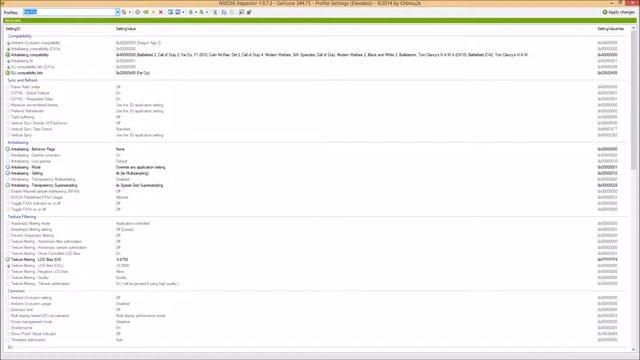The height and width of the screenshot is (360, 640).
Task: Open the Profiles combo box dropdown arrow
Action: click(118, 12)
